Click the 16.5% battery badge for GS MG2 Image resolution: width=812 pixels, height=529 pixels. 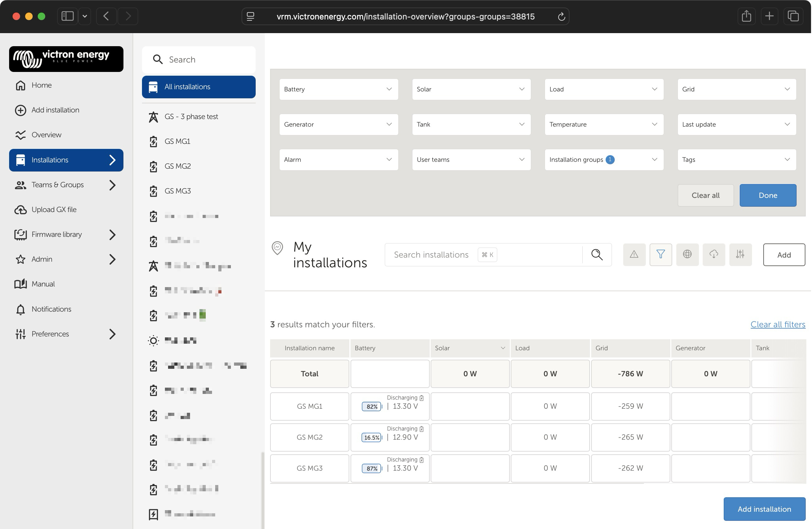point(372,438)
